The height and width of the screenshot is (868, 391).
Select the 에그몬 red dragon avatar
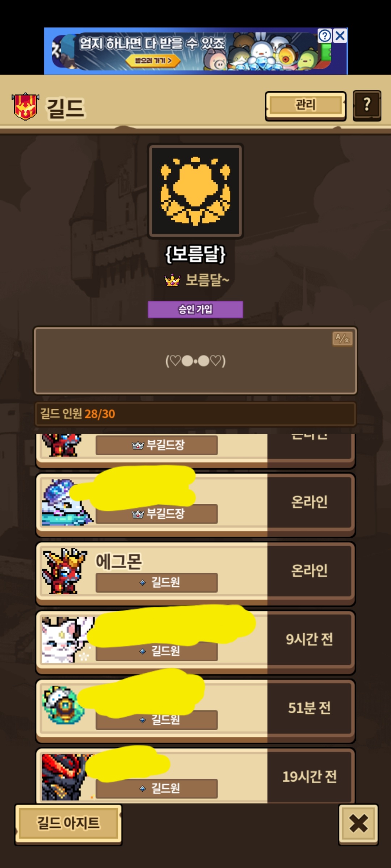click(64, 571)
